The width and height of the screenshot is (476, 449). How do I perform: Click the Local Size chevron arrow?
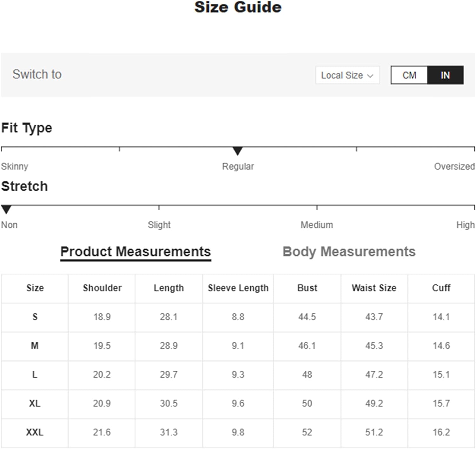tap(370, 76)
